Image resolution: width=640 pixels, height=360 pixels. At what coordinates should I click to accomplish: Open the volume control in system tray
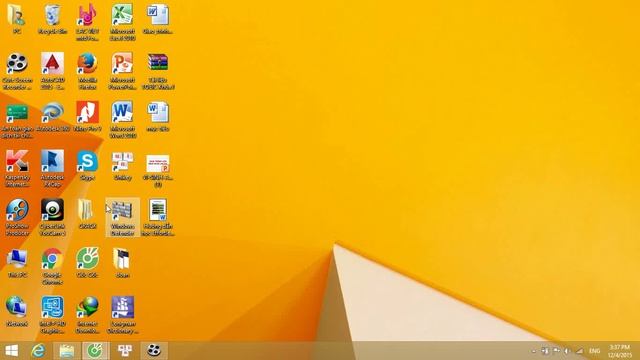(x=567, y=351)
